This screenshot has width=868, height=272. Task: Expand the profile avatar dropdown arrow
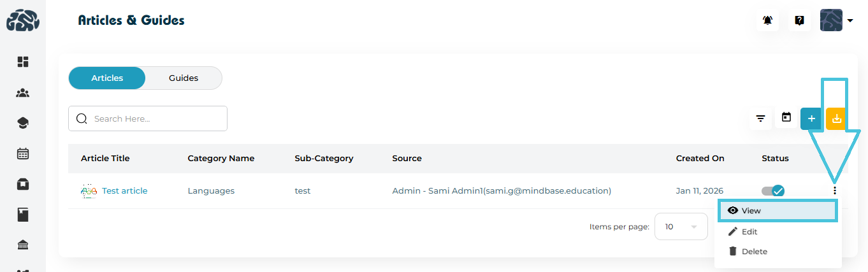point(850,21)
